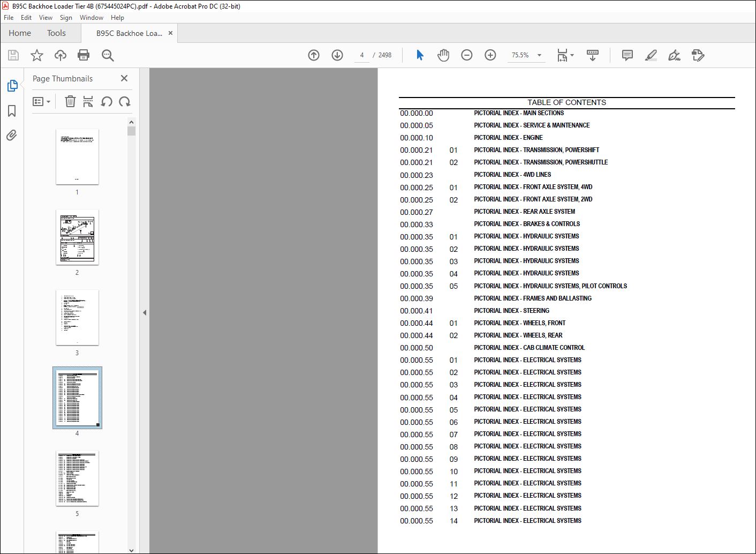Viewport: 756px width, 554px height.
Task: Click 'PICTORIAL INDEX - MAIN SECTIONS' entry
Action: tap(518, 113)
